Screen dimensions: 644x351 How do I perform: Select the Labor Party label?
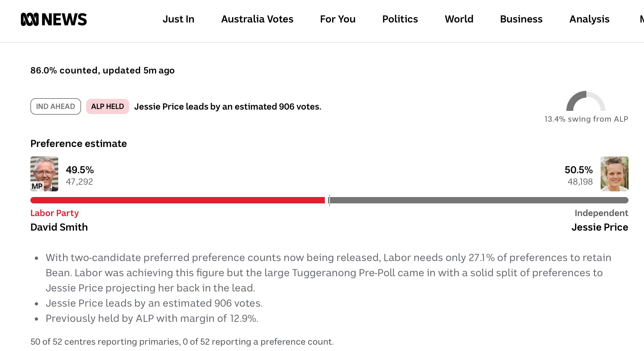54,213
